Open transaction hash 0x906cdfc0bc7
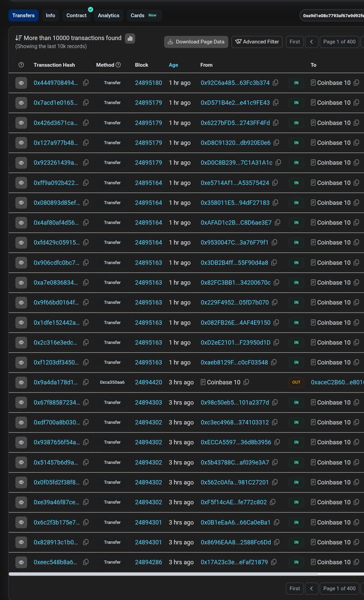This screenshot has height=600, width=364. coord(56,262)
